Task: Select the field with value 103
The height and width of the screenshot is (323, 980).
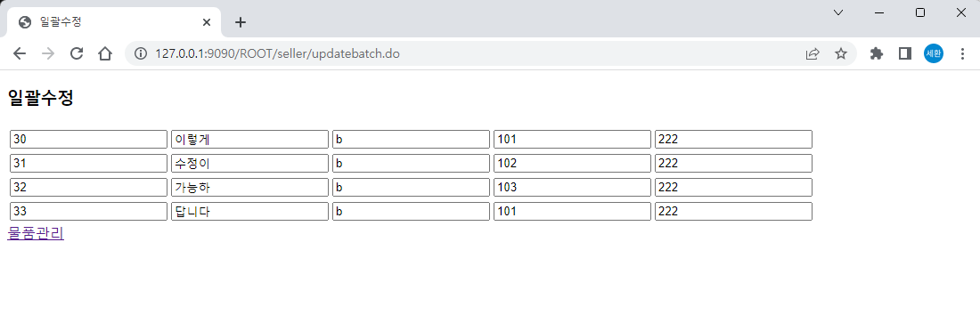Action: (x=573, y=188)
